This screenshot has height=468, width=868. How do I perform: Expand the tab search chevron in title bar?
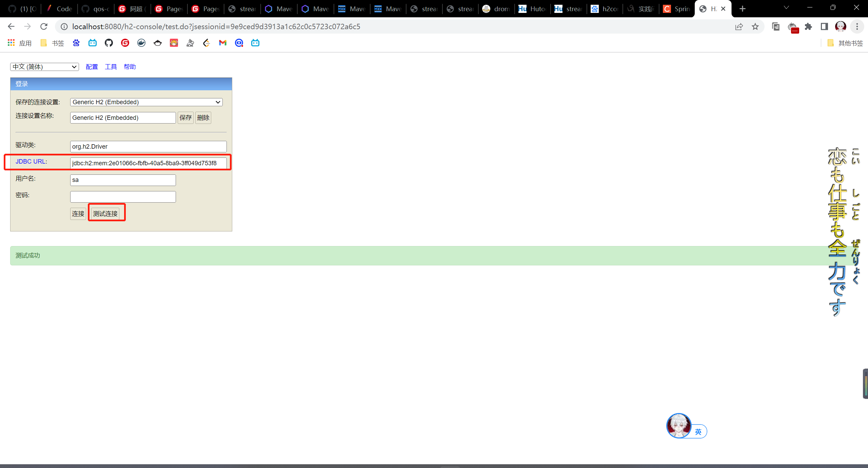786,8
